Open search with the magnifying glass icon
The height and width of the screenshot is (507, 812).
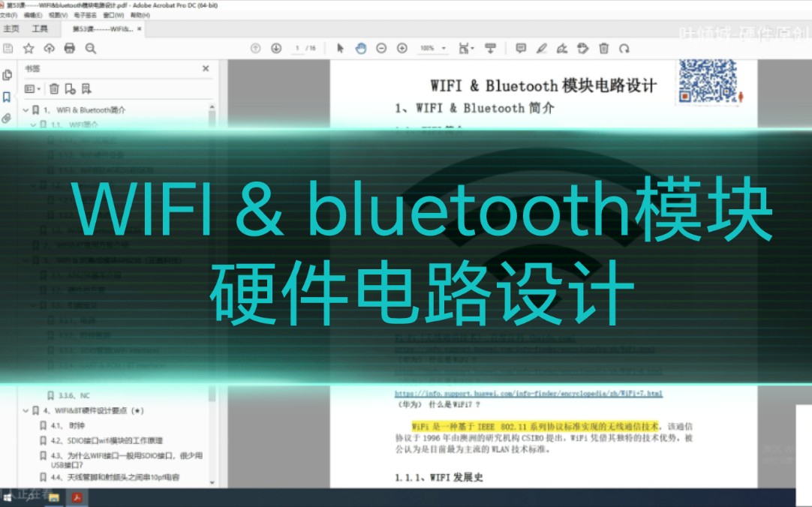90,48
